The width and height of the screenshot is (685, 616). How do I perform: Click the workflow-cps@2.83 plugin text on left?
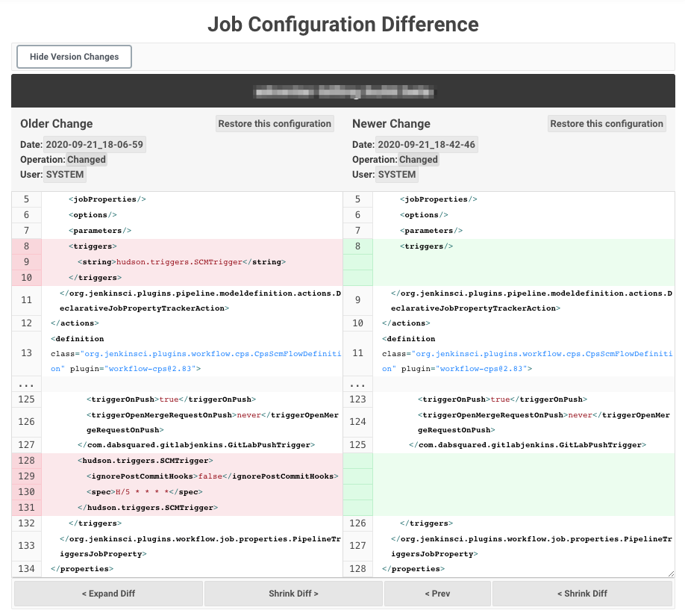150,369
